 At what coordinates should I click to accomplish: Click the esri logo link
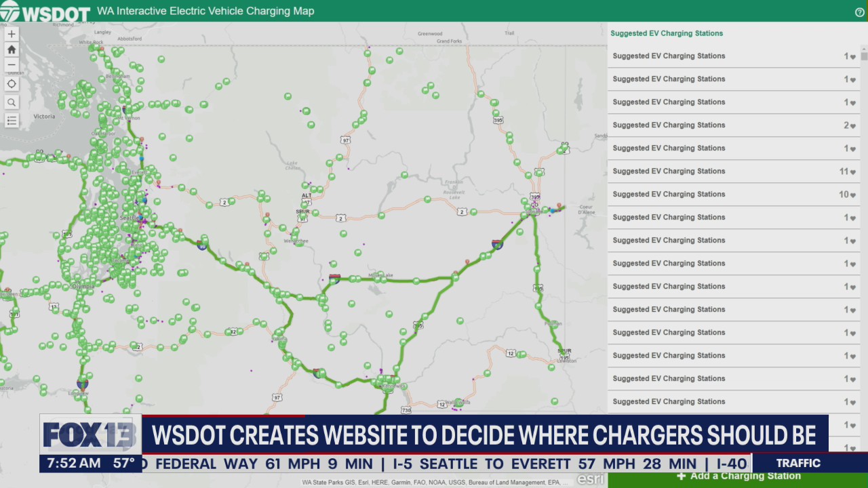589,479
